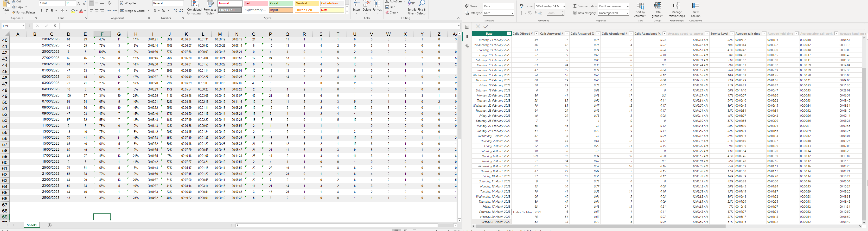The width and height of the screenshot is (868, 231).
Task: Open Font settings dialog launcher
Action: point(86,18)
